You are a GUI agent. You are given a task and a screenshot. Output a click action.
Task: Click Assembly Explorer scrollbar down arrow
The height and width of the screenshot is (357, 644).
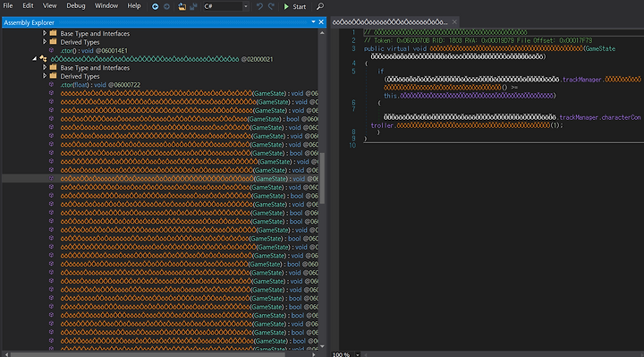[x=322, y=346]
